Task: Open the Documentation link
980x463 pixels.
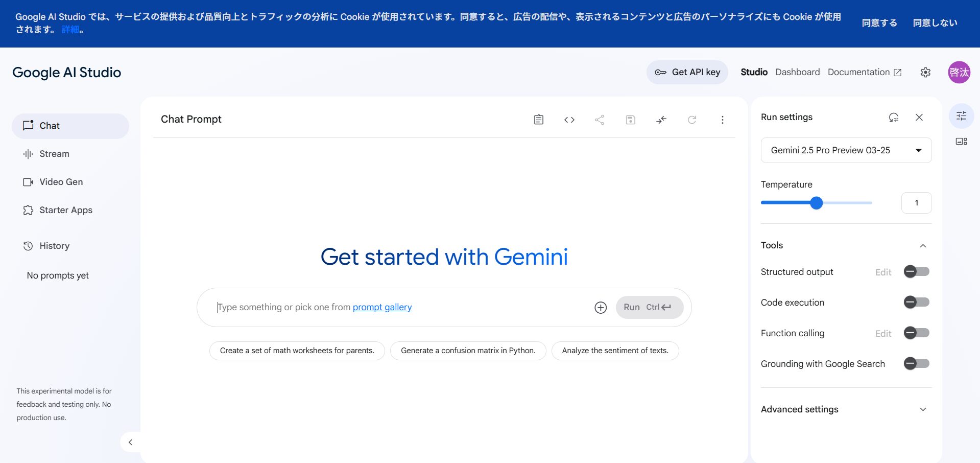Action: tap(865, 73)
